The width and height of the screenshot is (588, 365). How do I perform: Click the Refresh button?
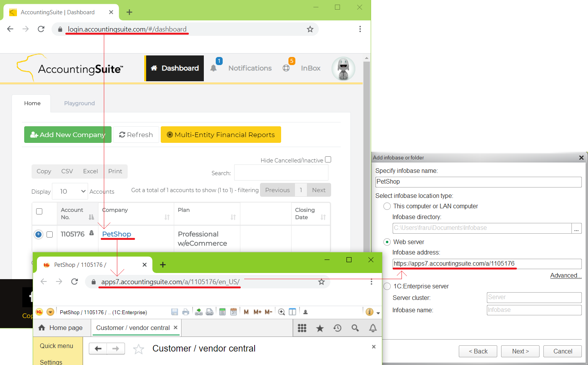(x=136, y=134)
